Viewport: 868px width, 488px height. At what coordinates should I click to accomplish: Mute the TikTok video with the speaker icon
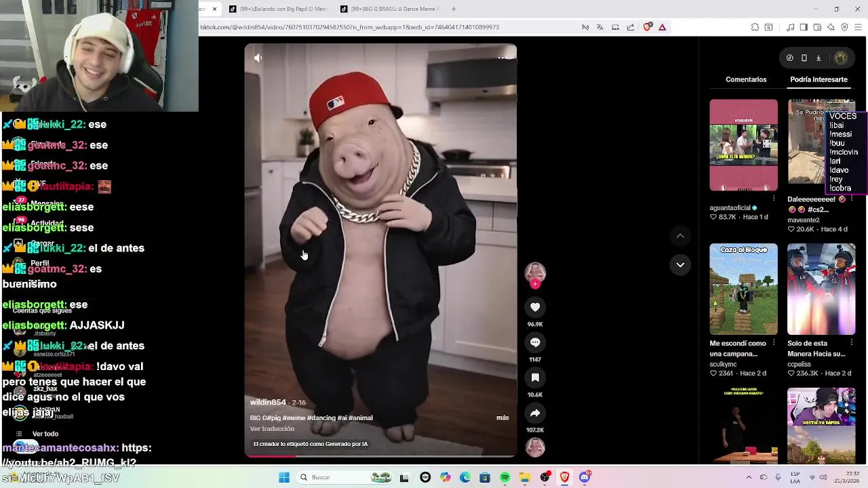258,58
